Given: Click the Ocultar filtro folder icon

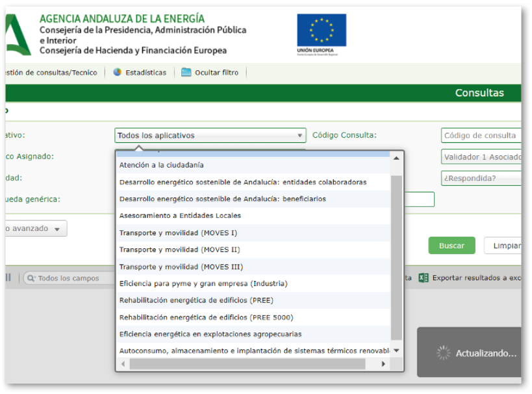Looking at the screenshot, I should [x=186, y=73].
